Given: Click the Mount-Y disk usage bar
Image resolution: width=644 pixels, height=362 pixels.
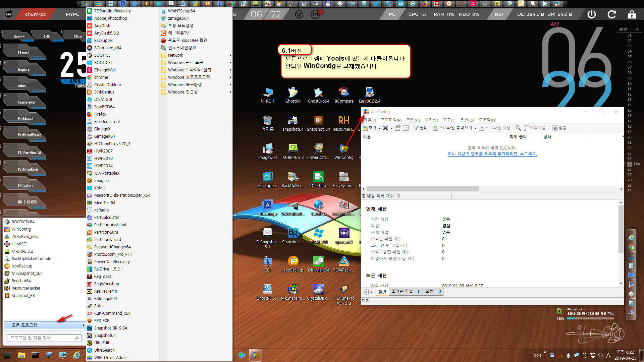Looking at the screenshot, I should (590, 319).
